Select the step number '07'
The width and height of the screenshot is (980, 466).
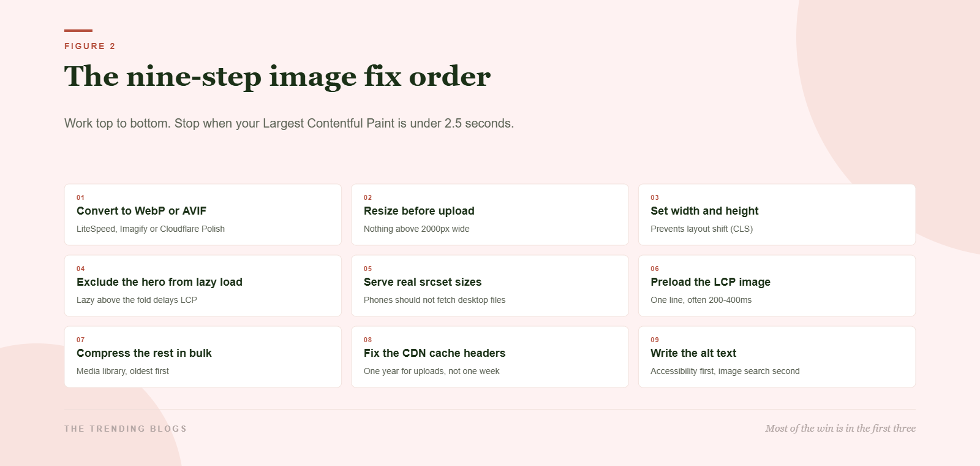click(x=80, y=340)
